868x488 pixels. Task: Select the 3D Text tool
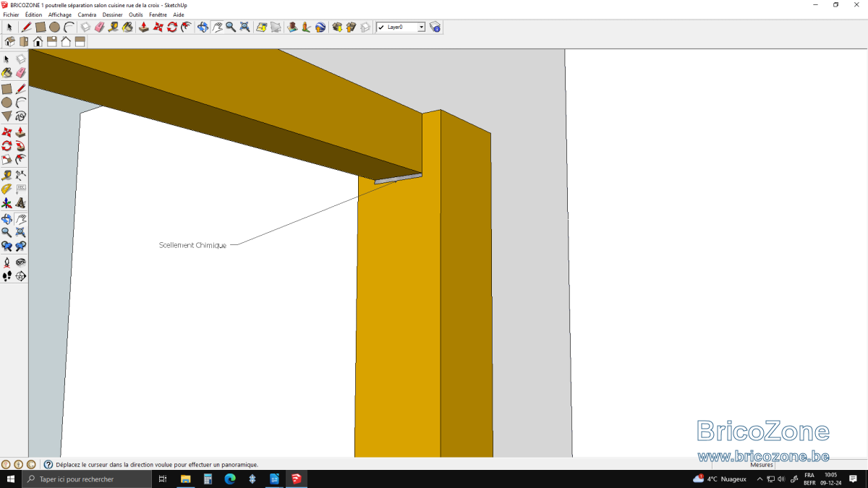click(20, 203)
